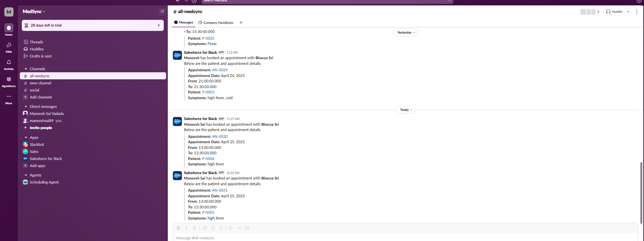Insert an ordered list in the composer
Viewport: 644px width, 241px height.
tap(212, 228)
